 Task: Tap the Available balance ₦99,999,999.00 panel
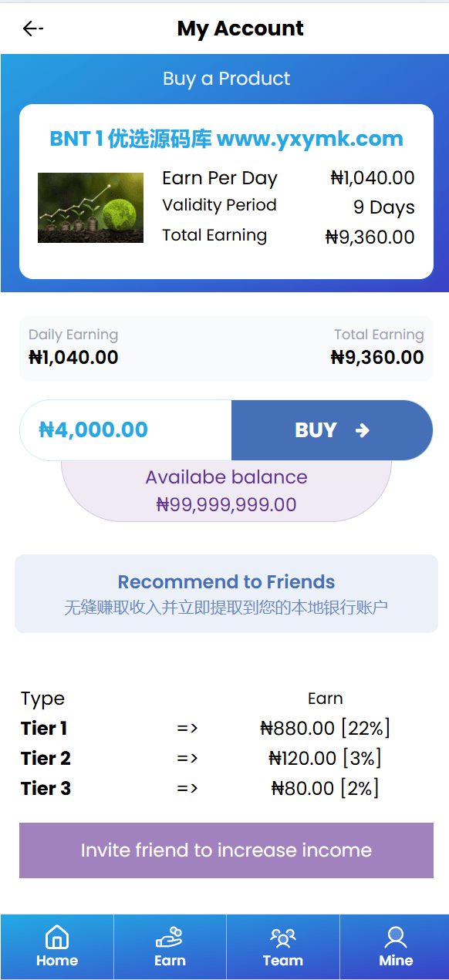226,491
